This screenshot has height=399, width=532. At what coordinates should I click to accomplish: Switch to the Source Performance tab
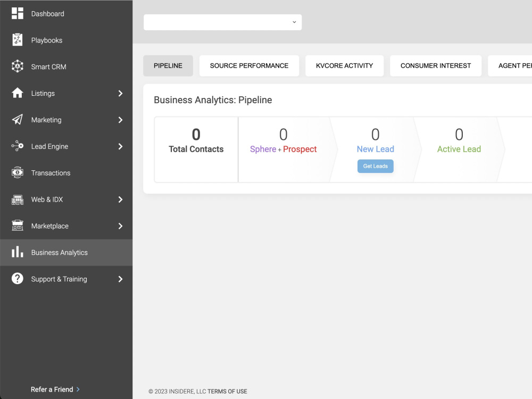[249, 66]
